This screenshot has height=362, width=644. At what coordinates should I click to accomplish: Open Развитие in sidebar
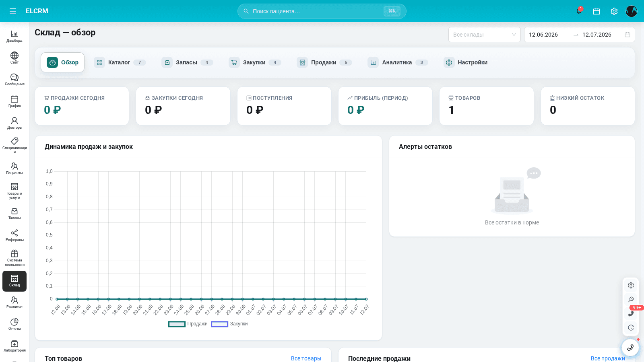tap(14, 302)
